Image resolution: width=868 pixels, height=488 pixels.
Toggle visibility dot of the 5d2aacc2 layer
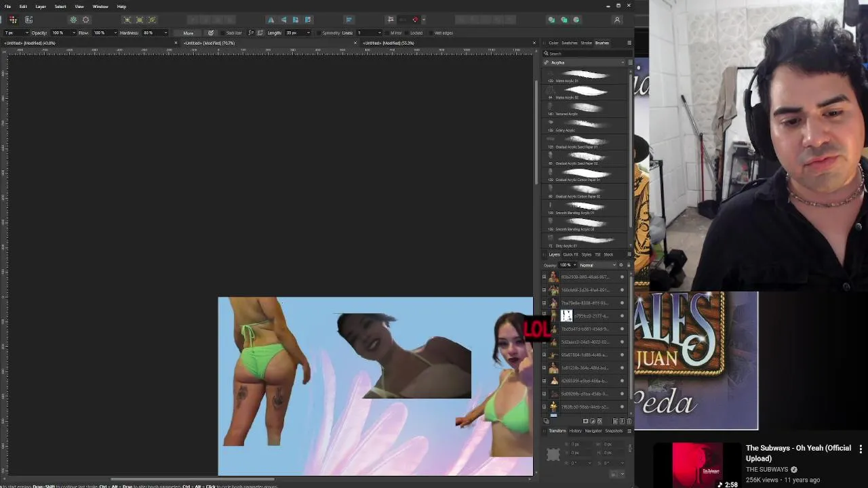click(x=622, y=342)
